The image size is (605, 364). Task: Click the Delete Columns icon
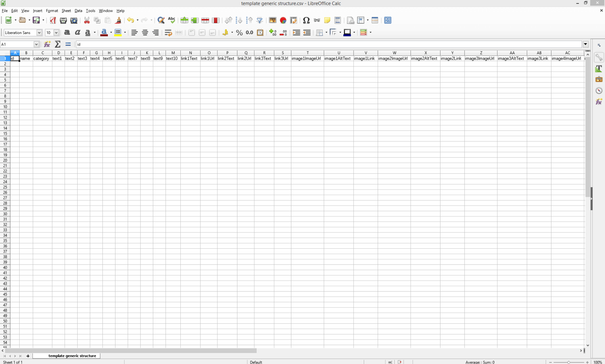coord(216,20)
